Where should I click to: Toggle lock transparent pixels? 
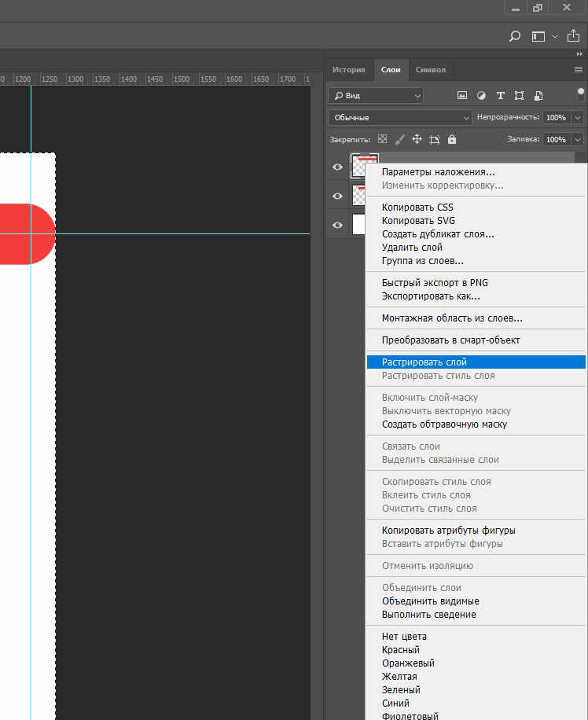(x=383, y=139)
